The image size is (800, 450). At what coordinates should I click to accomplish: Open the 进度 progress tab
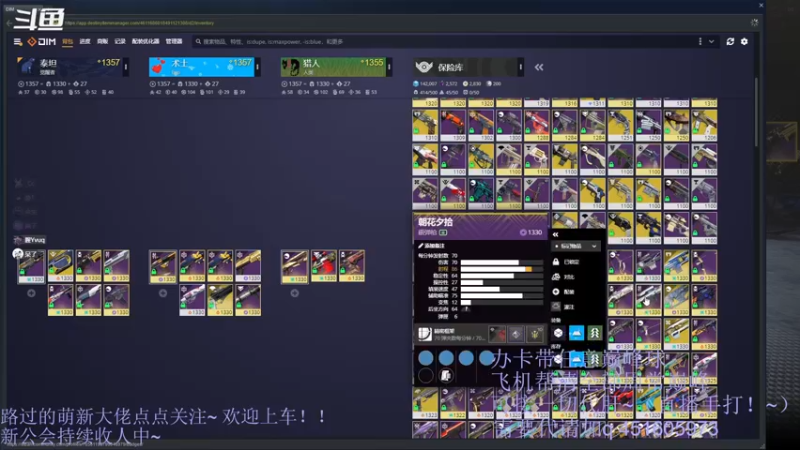point(85,41)
